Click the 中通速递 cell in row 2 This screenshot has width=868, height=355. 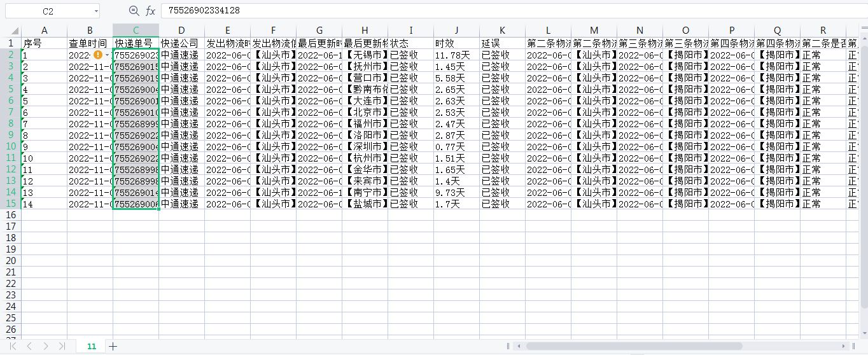pos(181,55)
